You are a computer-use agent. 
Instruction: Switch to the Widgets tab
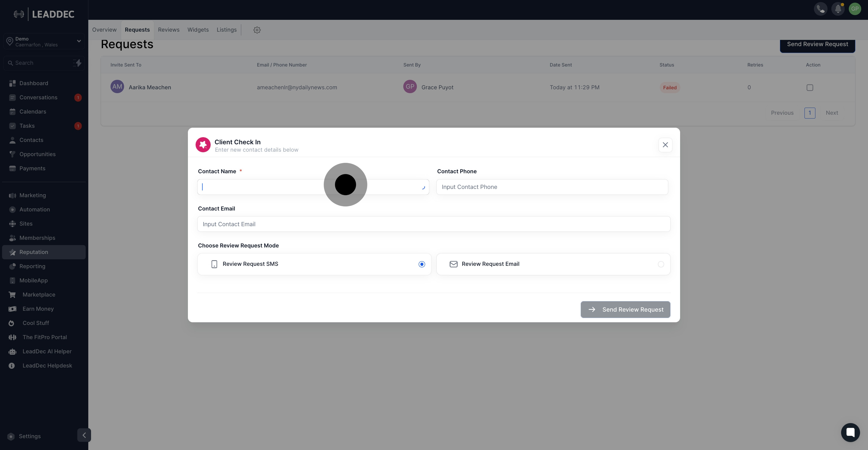coord(198,30)
